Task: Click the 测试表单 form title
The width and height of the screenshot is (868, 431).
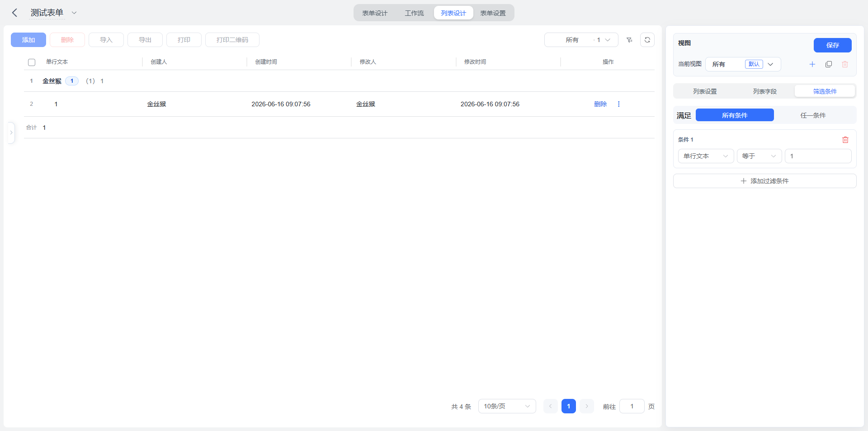Action: [47, 13]
